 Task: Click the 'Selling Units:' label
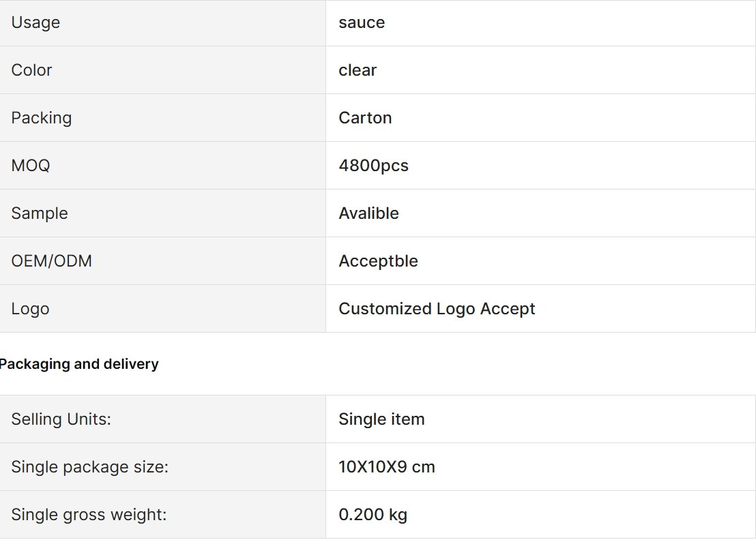[x=61, y=419]
